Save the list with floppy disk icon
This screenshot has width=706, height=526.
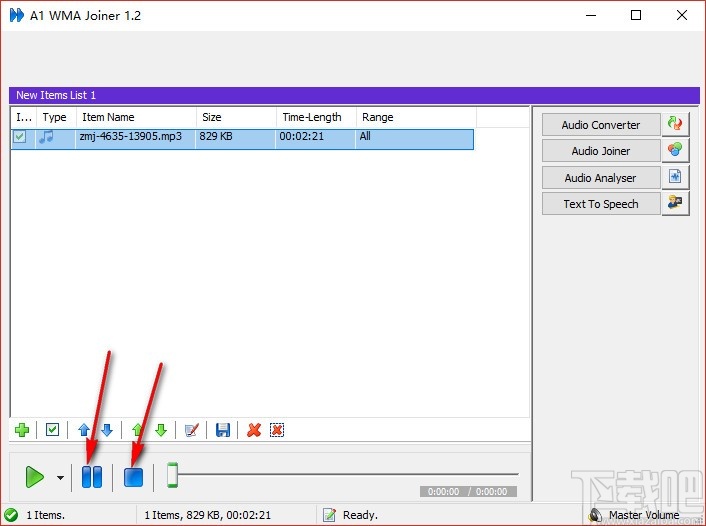point(223,430)
